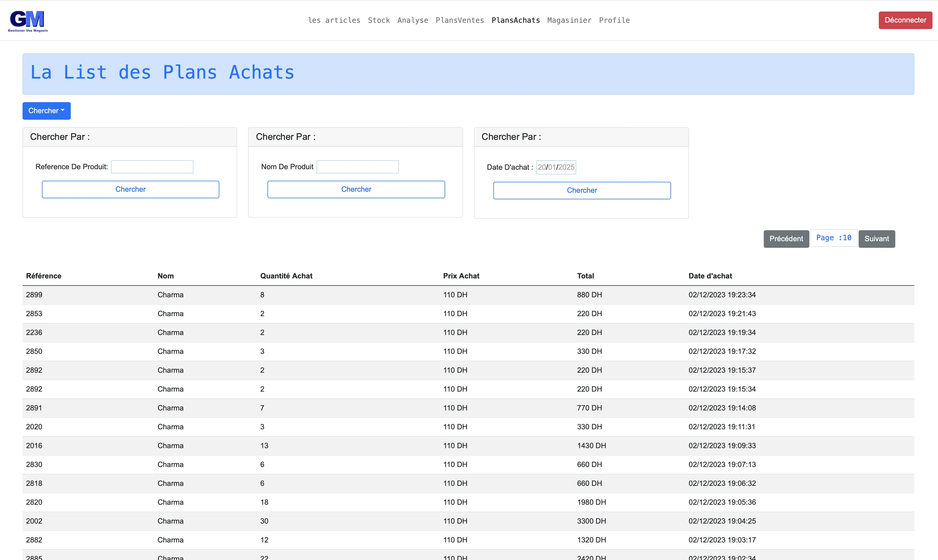
Task: Click date 02/12/2023 19:23:34
Action: (x=722, y=295)
